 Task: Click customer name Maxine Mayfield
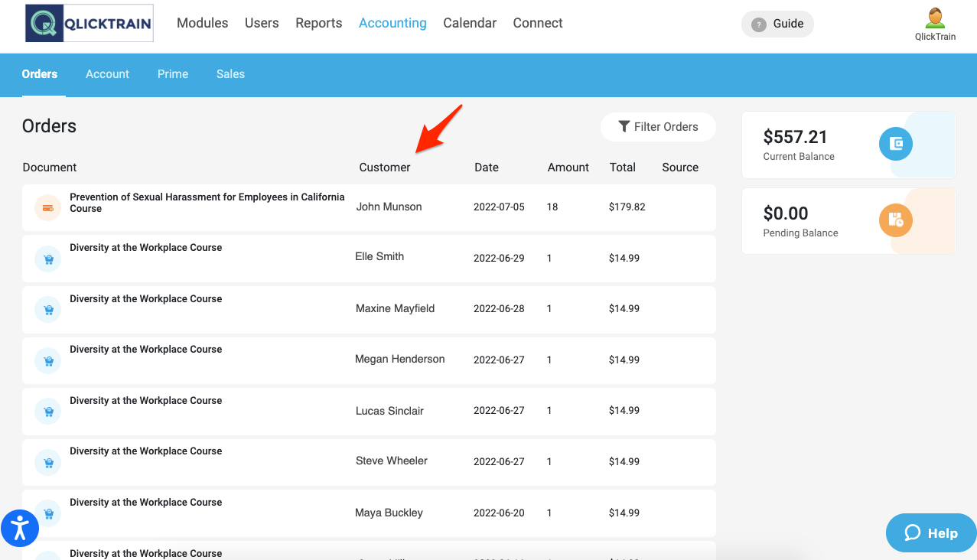click(x=395, y=308)
